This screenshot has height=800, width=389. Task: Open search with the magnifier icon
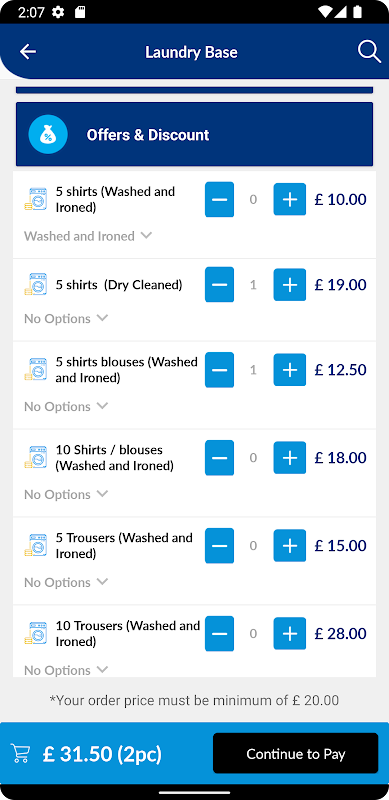tap(369, 52)
